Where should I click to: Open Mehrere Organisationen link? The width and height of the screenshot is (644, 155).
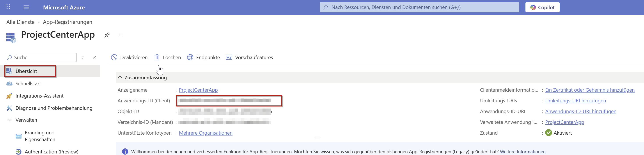206,133
